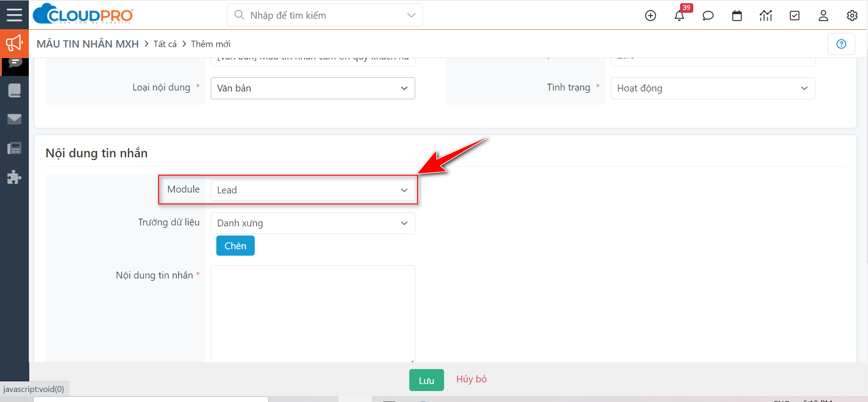This screenshot has width=868, height=402.
Task: Open the reports chart icon
Action: (x=766, y=16)
